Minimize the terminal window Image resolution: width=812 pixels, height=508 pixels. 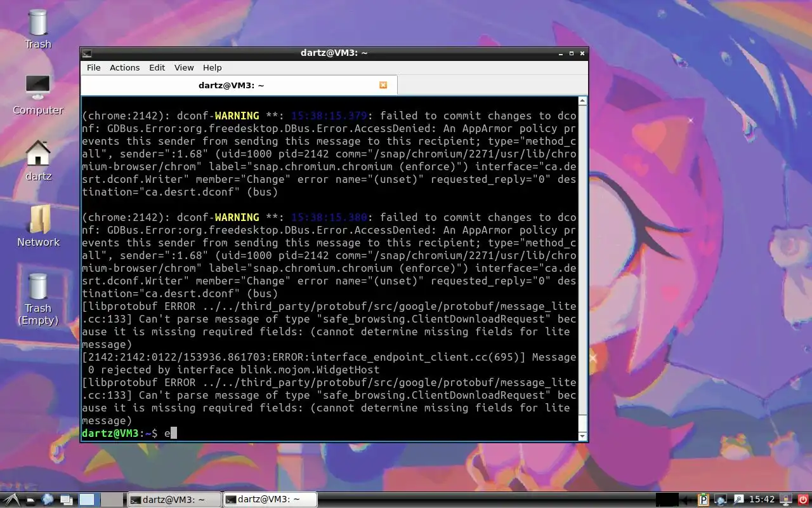click(561, 53)
